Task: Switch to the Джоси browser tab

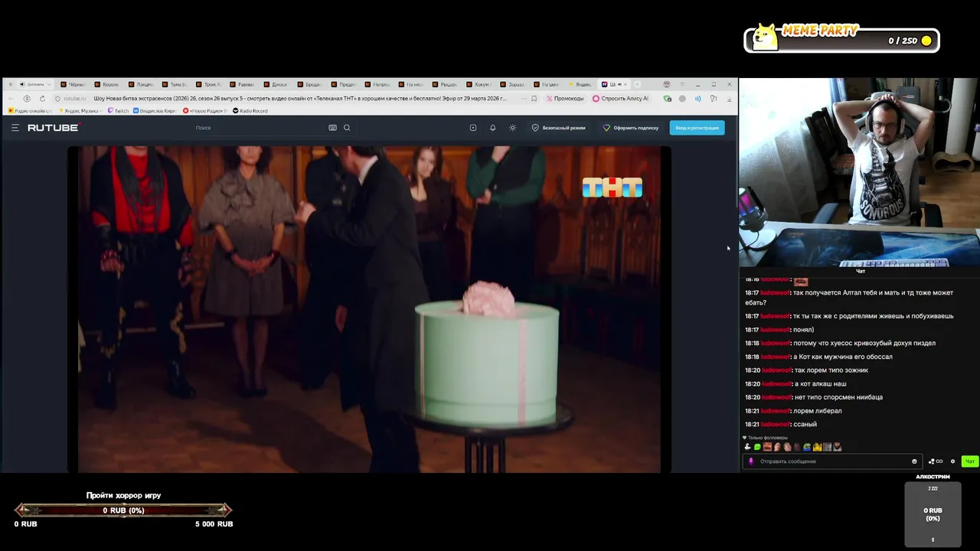Action: click(x=276, y=84)
